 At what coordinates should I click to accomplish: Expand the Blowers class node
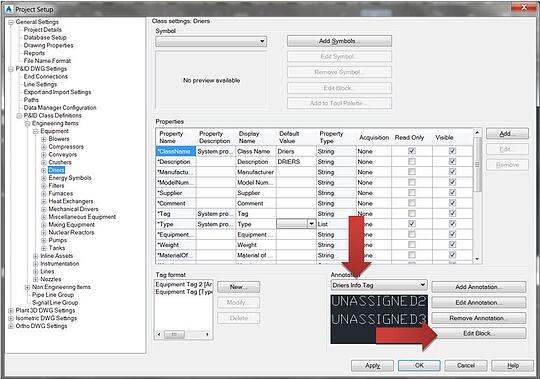point(44,139)
